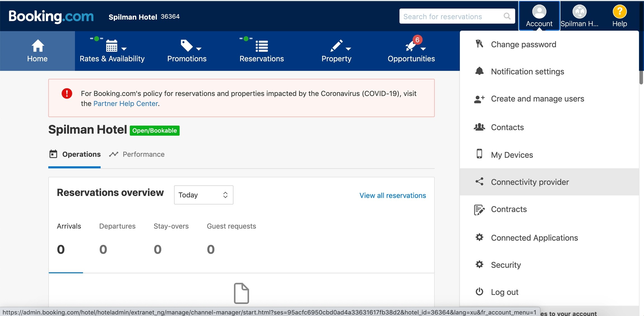Open the Help question mark icon
Screen dimensions: 644x316
[x=619, y=12]
